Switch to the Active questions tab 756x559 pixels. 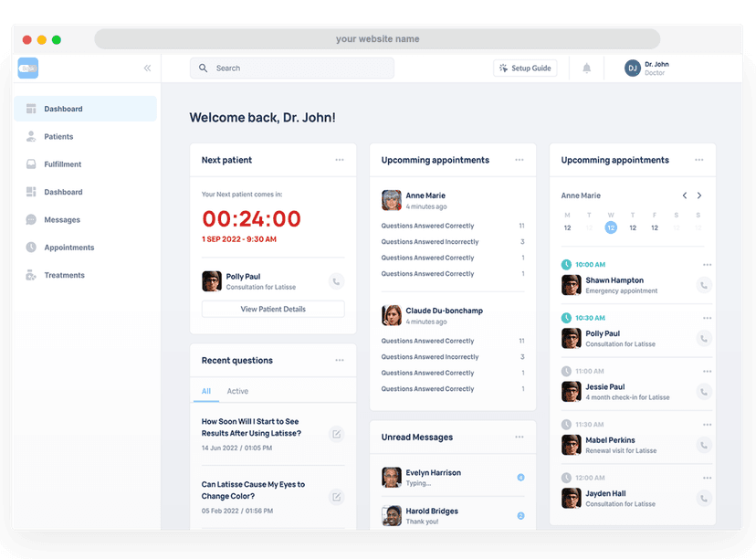(237, 391)
